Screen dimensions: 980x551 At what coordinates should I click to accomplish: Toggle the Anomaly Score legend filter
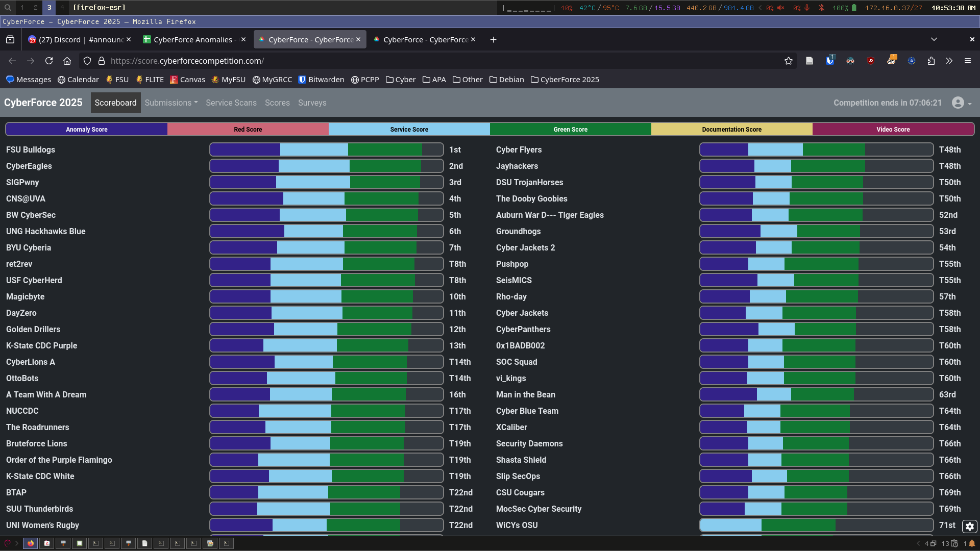pos(86,130)
